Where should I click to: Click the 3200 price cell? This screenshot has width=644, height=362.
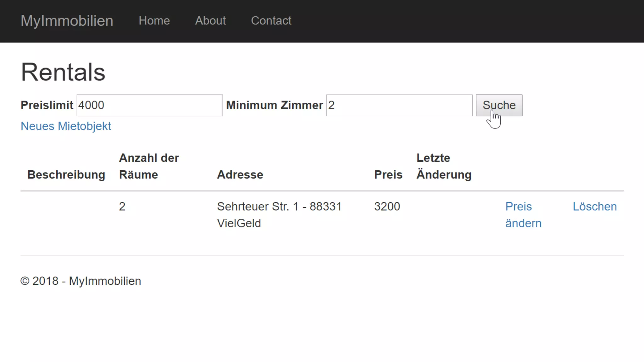click(x=387, y=206)
